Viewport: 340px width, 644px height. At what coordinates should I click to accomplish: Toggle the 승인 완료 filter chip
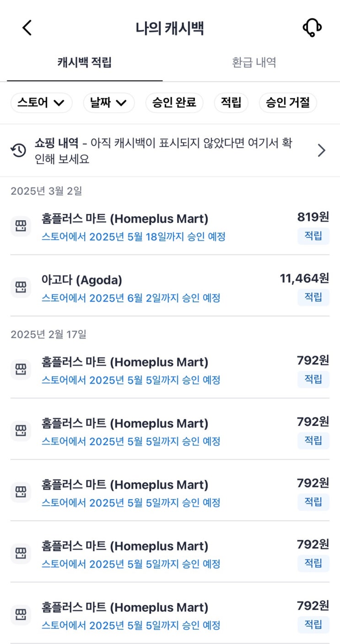point(174,103)
